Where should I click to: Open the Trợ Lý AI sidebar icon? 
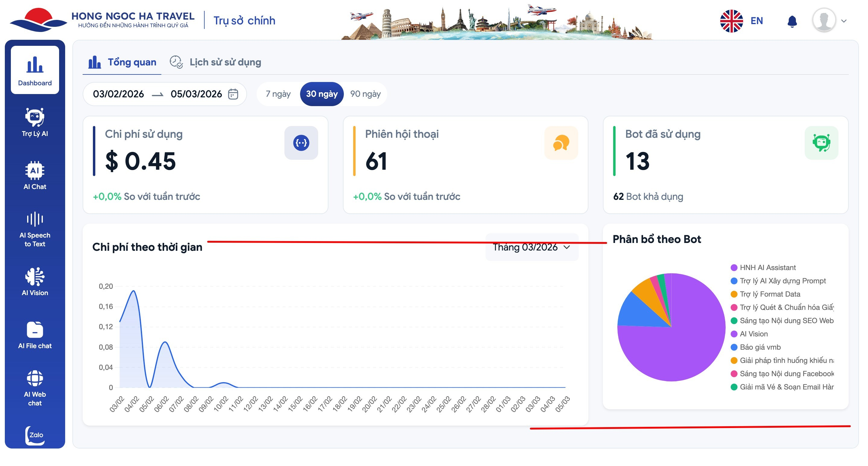click(35, 122)
